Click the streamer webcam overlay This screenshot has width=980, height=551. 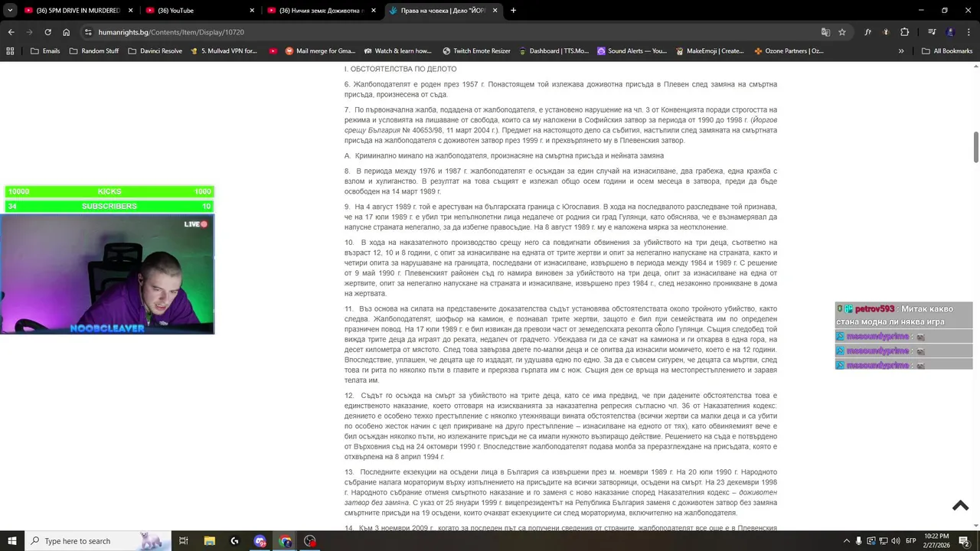107,274
